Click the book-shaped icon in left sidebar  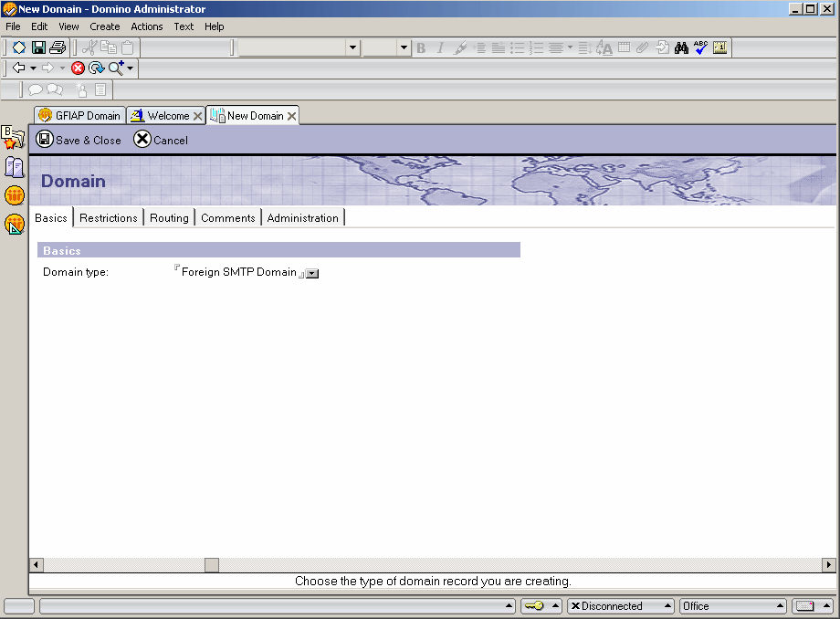click(15, 167)
